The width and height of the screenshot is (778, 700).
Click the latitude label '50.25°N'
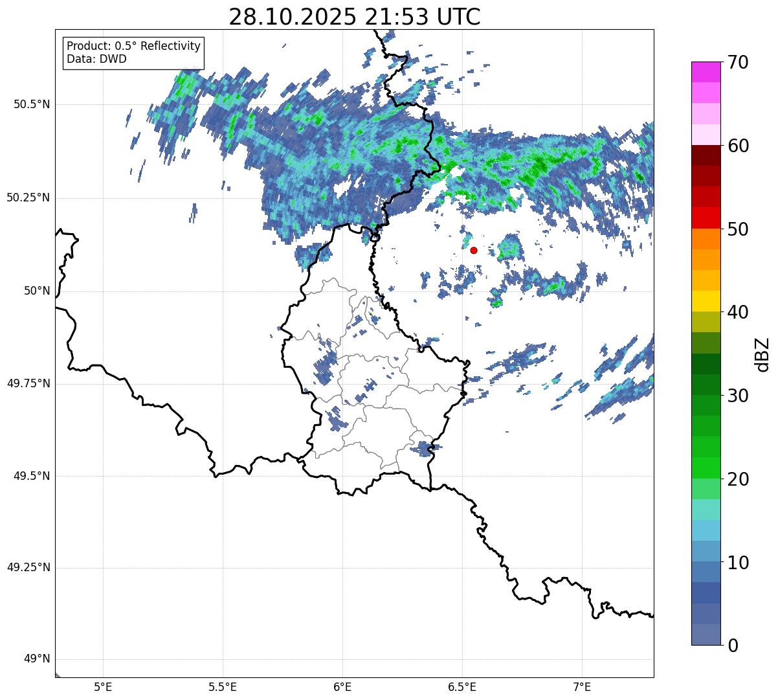click(x=28, y=198)
